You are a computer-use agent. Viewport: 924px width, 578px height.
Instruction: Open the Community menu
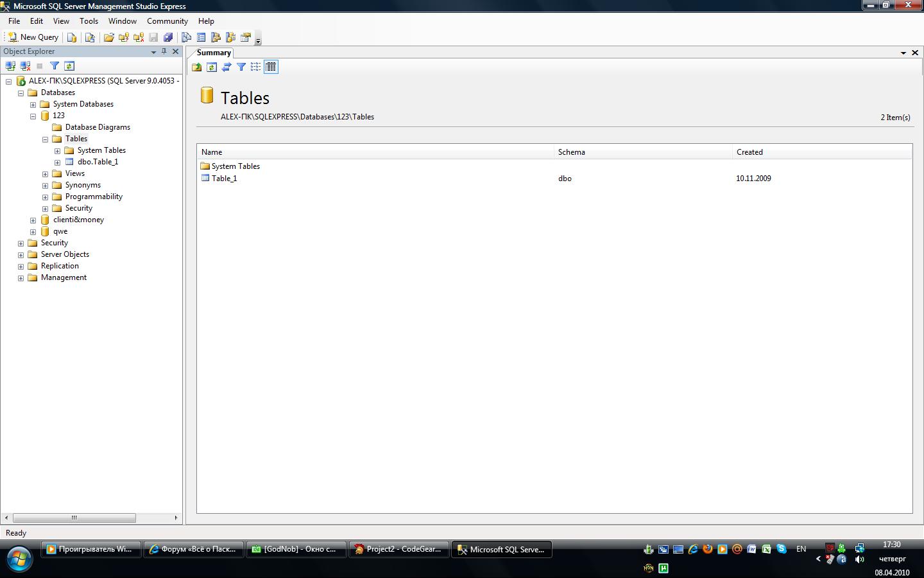[x=167, y=21]
